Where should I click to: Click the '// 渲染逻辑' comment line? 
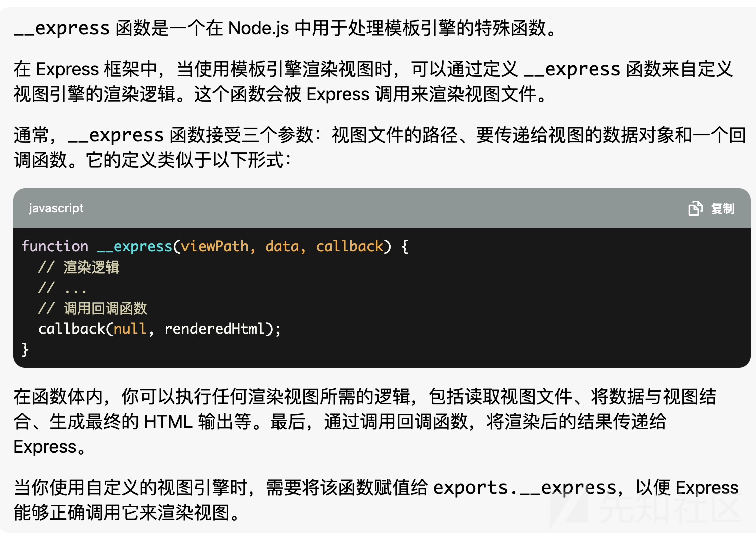(79, 268)
